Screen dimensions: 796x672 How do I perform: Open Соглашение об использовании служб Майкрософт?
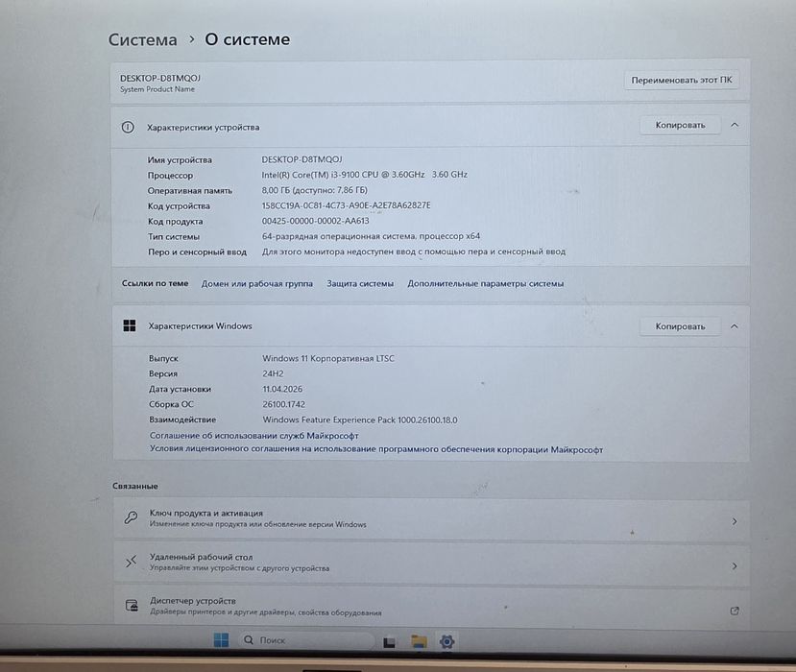click(253, 436)
